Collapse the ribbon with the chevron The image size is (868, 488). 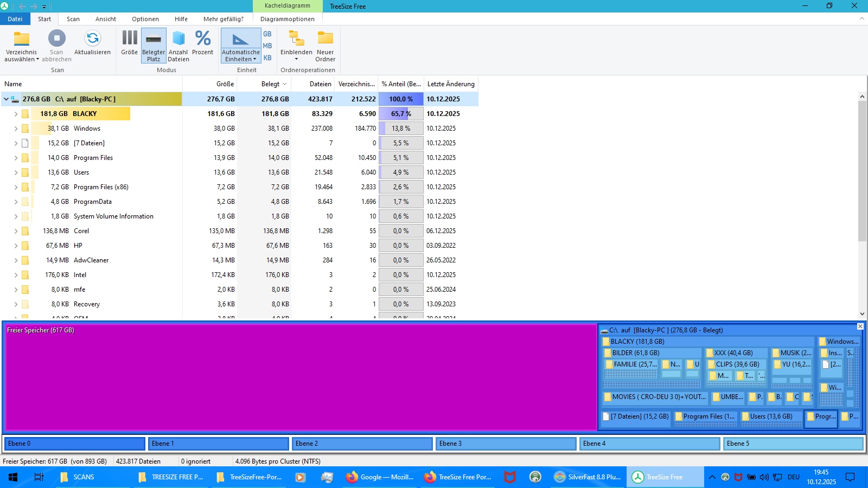[x=862, y=18]
